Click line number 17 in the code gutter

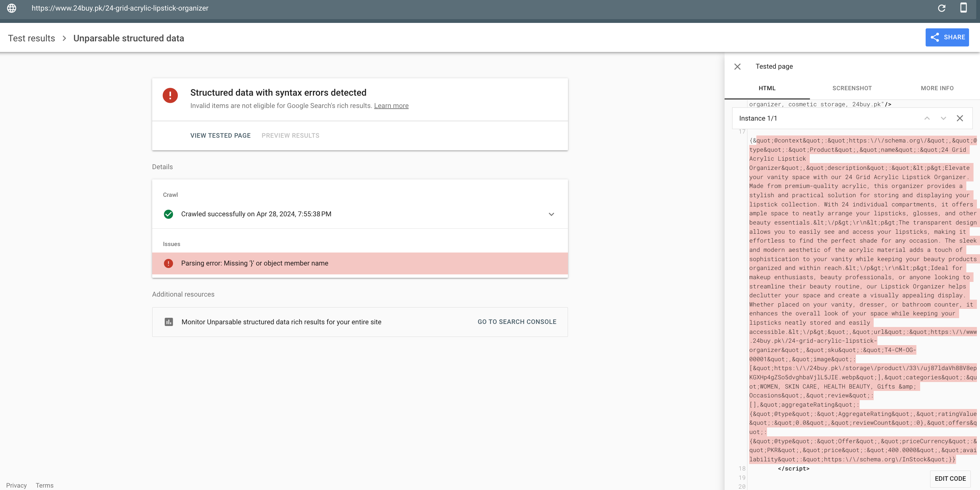click(x=741, y=132)
